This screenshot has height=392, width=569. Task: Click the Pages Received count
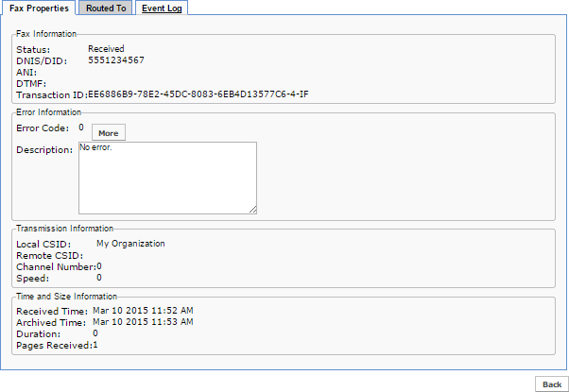(95, 345)
